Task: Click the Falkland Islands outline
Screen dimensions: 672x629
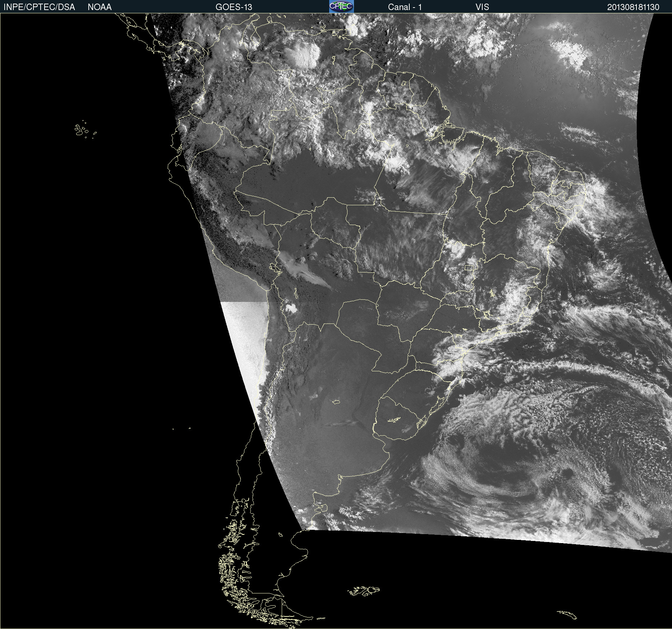Action: click(364, 591)
